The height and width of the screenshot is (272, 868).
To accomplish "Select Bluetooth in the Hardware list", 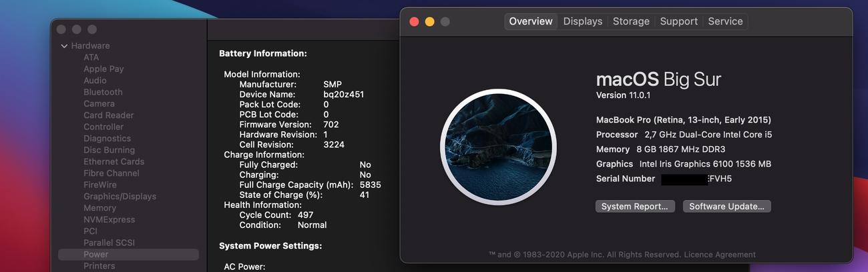I will tap(103, 92).
